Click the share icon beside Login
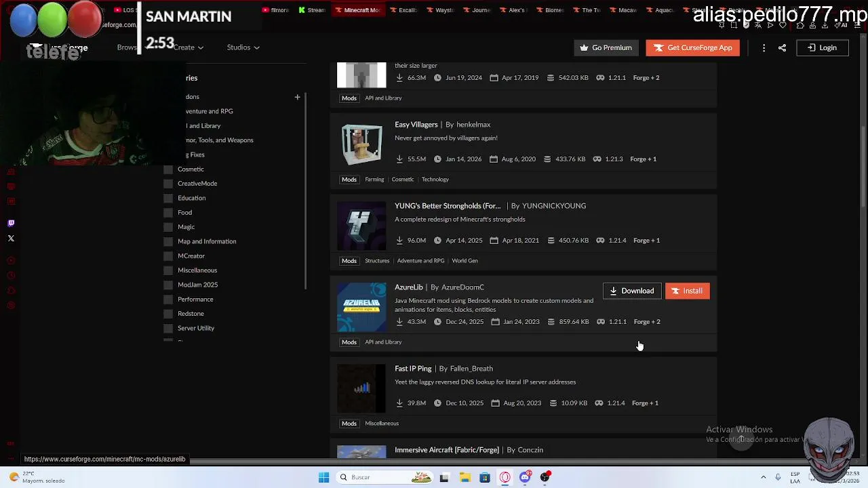 tap(782, 47)
